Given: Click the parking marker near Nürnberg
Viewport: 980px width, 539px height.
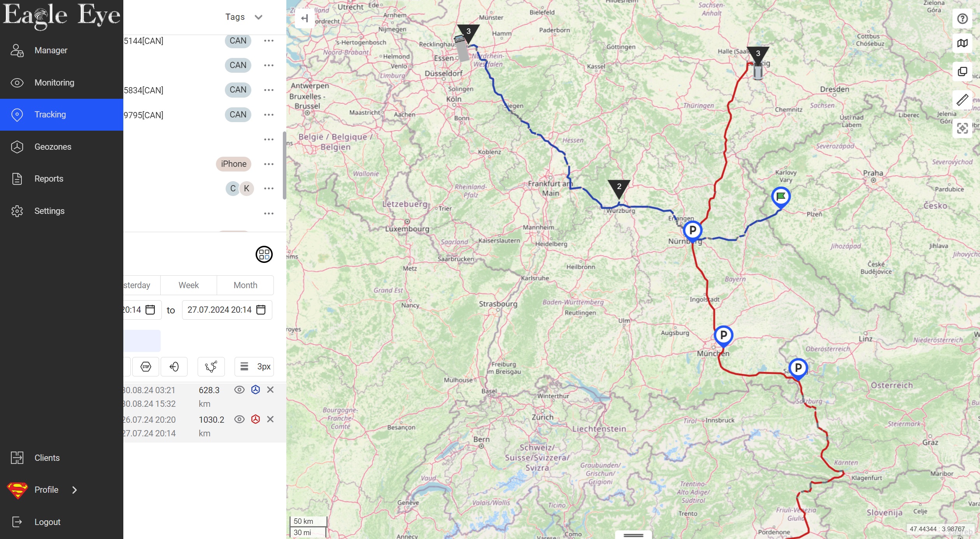Looking at the screenshot, I should (x=693, y=231).
